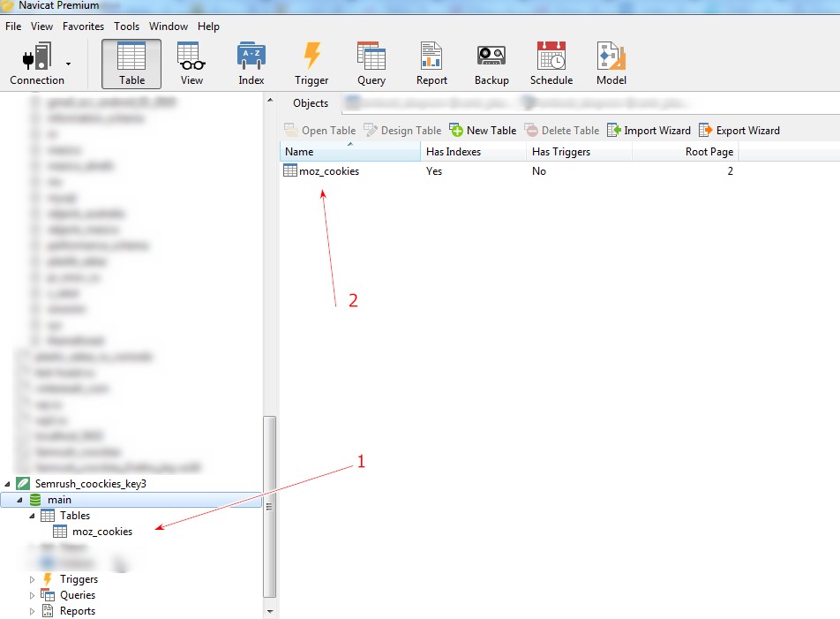Open the Backup toolbar icon
This screenshot has height=619, width=840.
click(x=491, y=64)
